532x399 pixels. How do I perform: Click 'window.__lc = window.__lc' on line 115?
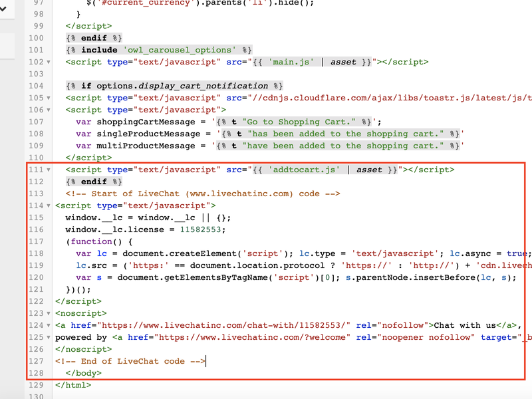(x=130, y=218)
